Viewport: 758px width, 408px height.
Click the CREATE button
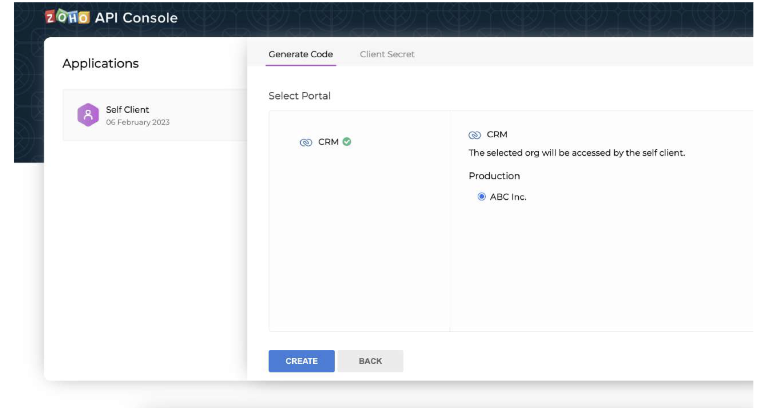[x=302, y=361]
